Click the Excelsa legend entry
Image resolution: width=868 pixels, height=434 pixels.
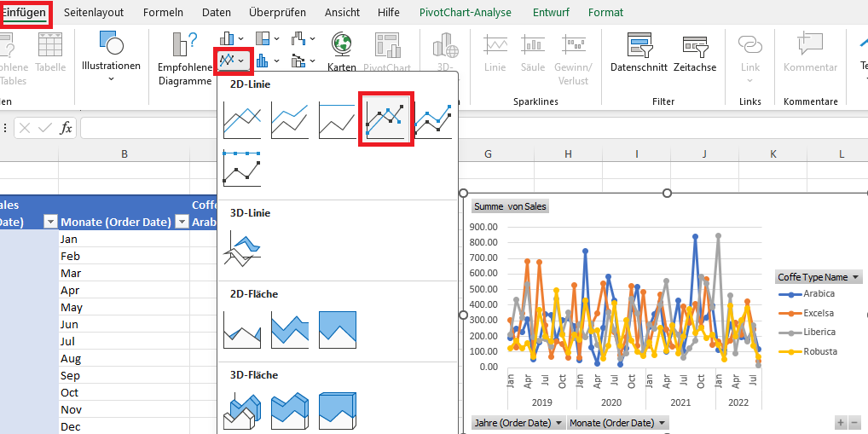tap(807, 313)
